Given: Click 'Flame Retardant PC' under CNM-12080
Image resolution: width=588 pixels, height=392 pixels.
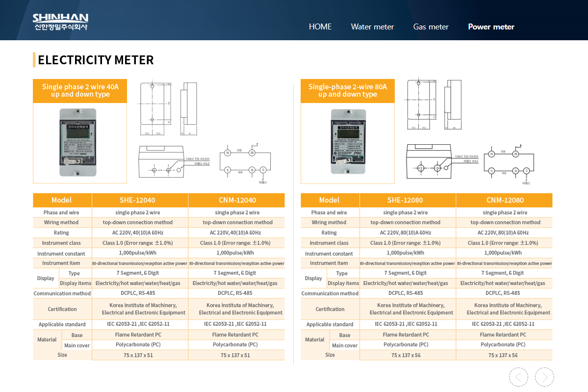Looking at the screenshot, I should 503,335.
